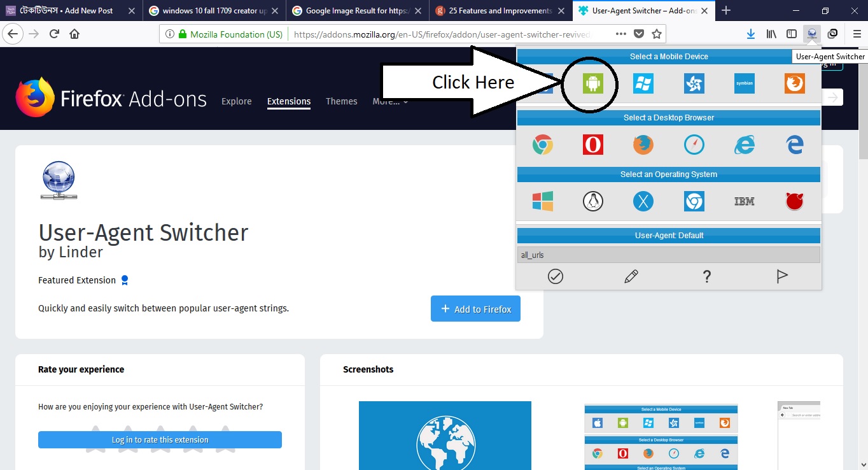This screenshot has height=470, width=868.
Task: Select the blue Chrome OS icon
Action: [694, 201]
